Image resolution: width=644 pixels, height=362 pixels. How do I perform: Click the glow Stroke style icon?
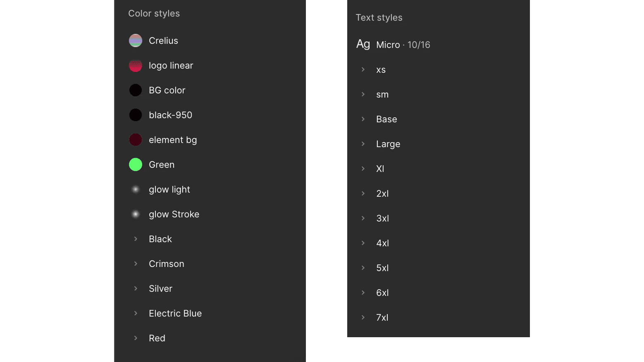click(136, 214)
